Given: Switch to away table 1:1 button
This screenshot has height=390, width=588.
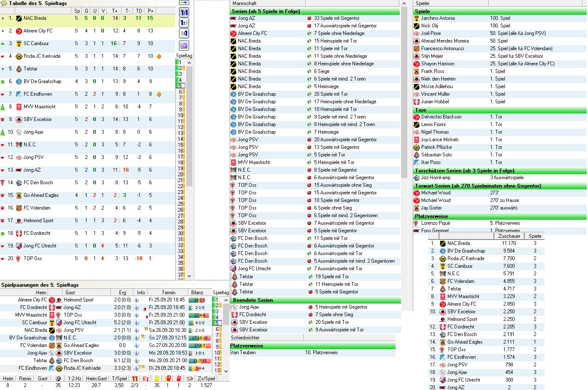Looking at the screenshot, I should (184, 33).
